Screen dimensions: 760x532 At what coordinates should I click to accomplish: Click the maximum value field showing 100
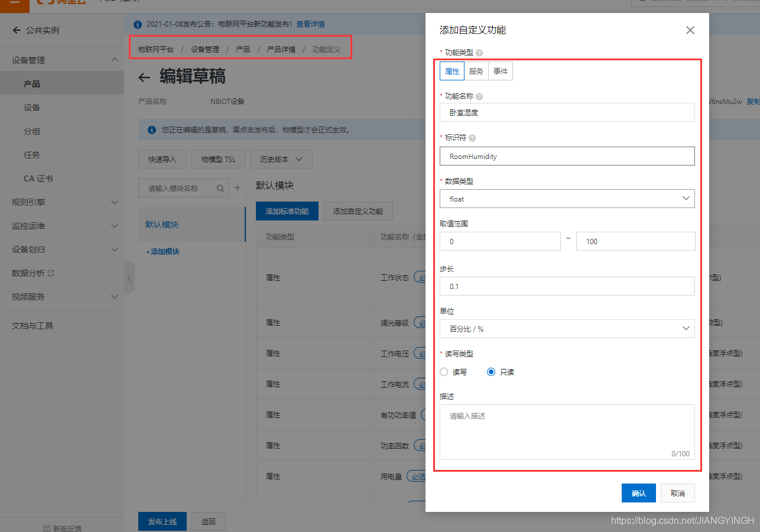pyautogui.click(x=635, y=241)
